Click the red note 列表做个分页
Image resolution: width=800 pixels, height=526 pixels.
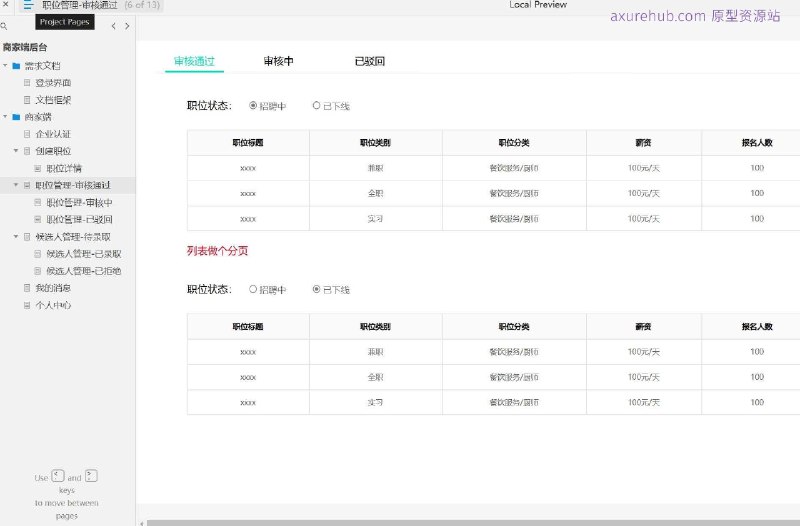pos(217,251)
